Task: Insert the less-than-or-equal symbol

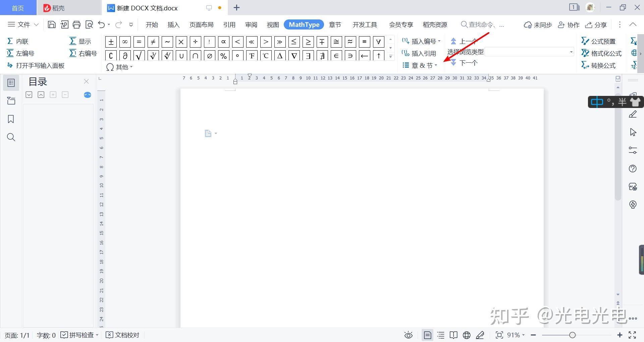Action: pos(294,42)
